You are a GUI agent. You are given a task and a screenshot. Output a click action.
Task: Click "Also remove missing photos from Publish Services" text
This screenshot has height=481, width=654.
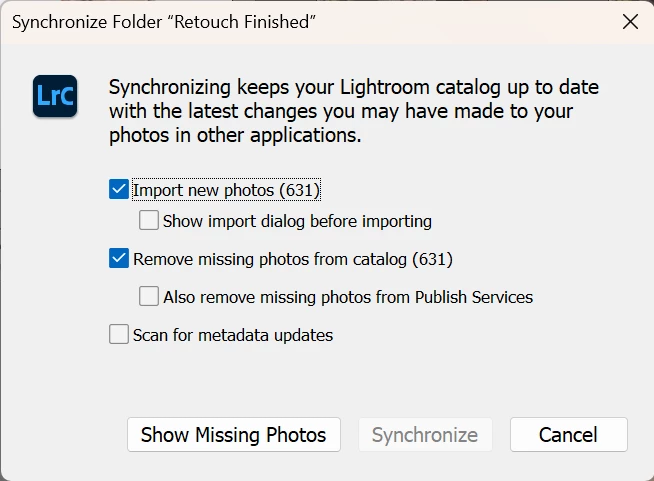coord(348,296)
